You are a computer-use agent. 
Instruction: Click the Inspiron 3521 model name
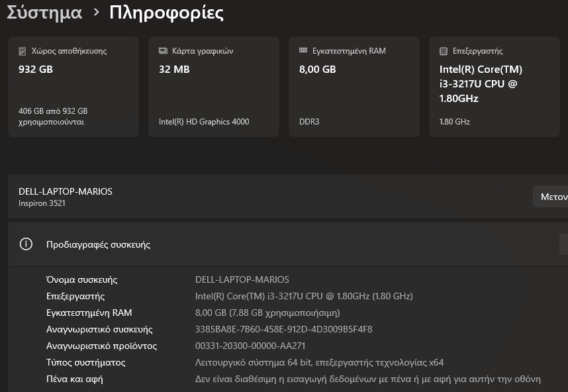[42, 203]
